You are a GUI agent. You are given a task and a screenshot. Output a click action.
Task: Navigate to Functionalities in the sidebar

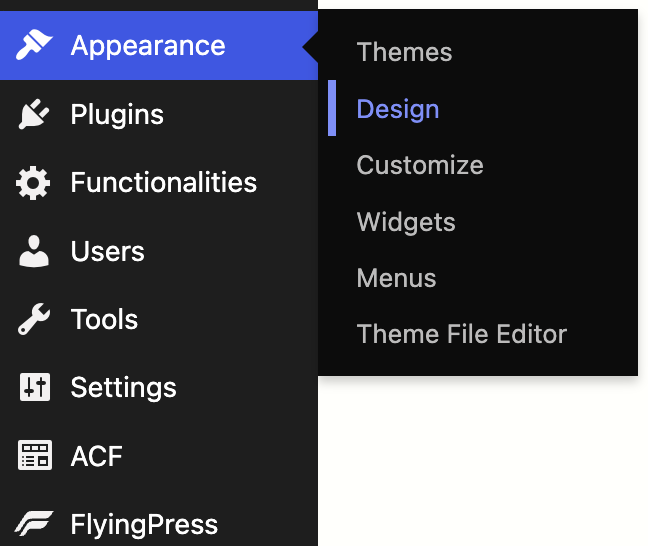pos(164,183)
